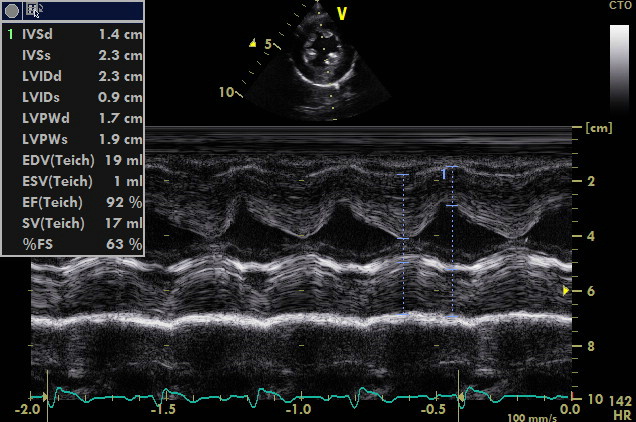Click the HR heart rate label

point(621,413)
